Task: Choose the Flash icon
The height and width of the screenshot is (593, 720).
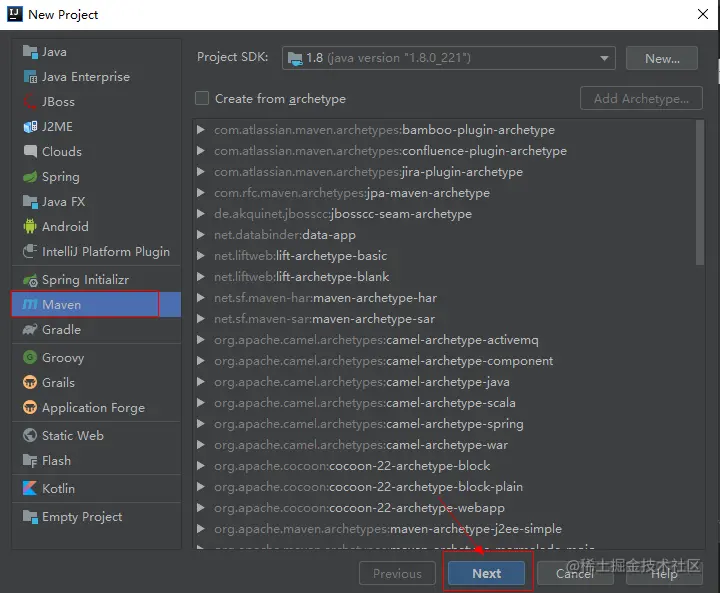Action: click(x=30, y=460)
